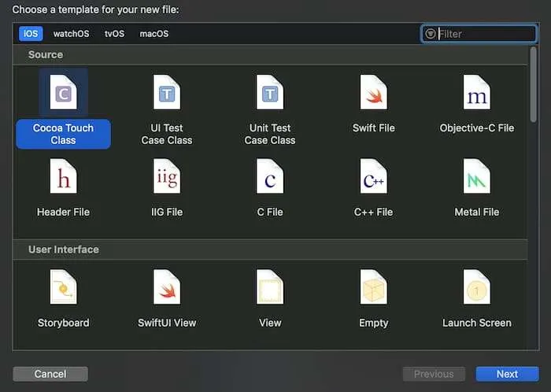Click the template list vertical scrollbar
The image size is (551, 392).
pyautogui.click(x=534, y=85)
